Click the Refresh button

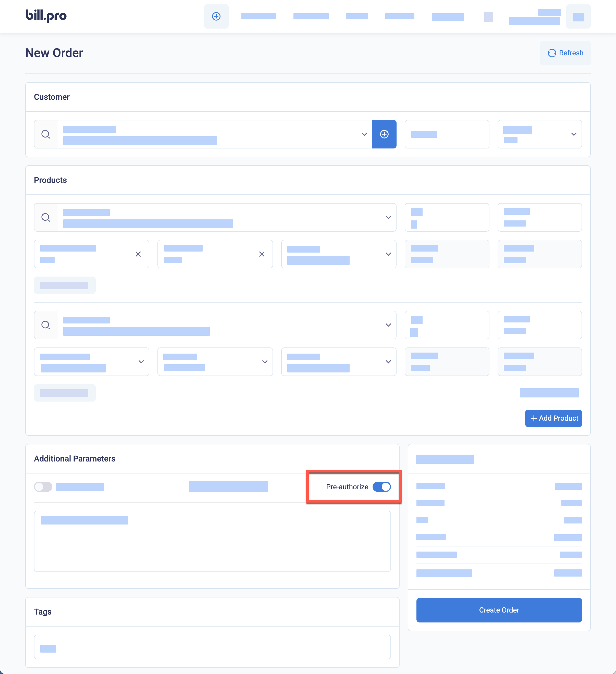click(565, 53)
